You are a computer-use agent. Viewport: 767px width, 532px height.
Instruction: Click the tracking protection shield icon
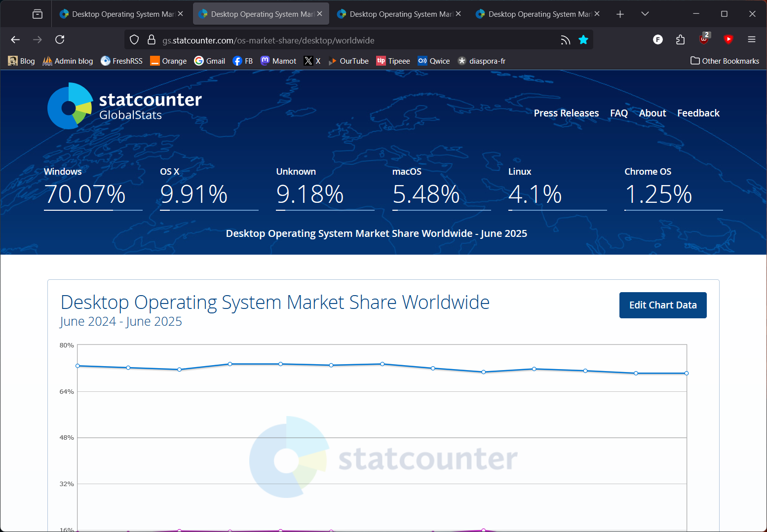(134, 40)
